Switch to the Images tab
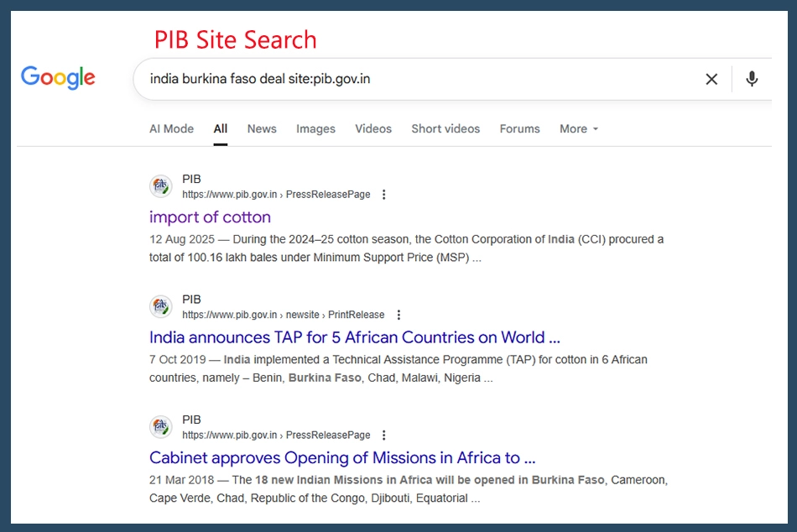Viewport: 797px width, 532px height. coord(315,128)
